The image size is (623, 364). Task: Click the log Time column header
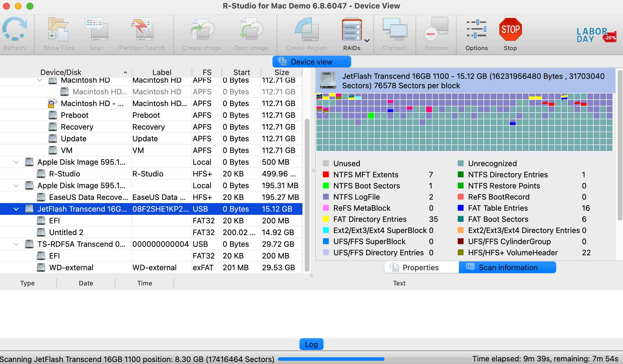tap(145, 283)
